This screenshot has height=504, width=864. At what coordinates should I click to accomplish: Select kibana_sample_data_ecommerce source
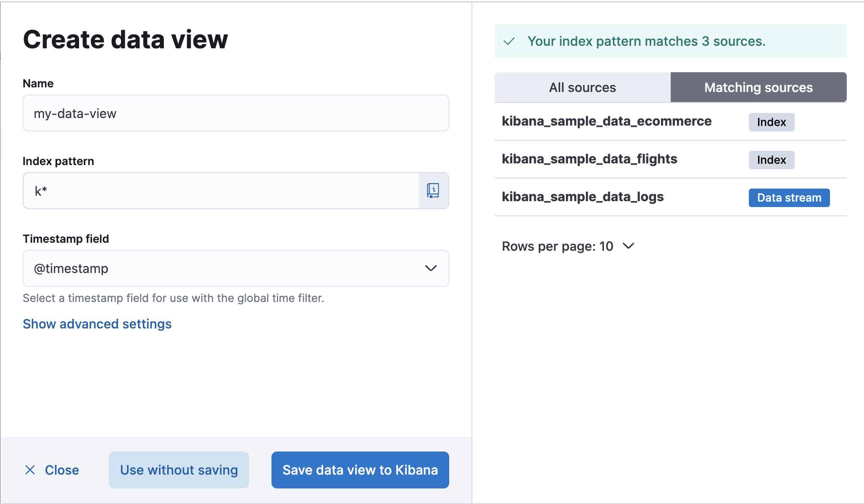(607, 121)
